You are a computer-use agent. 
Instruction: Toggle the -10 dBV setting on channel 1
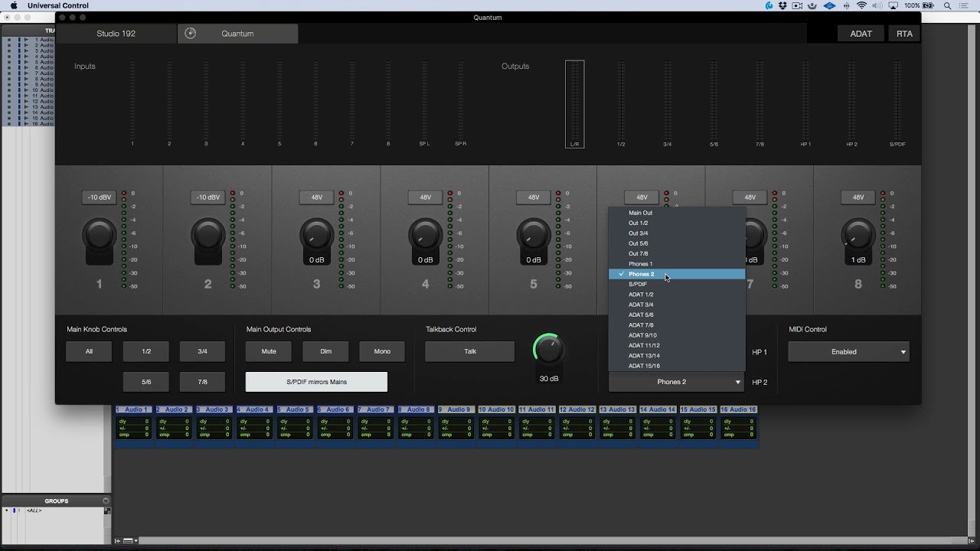pos(99,197)
